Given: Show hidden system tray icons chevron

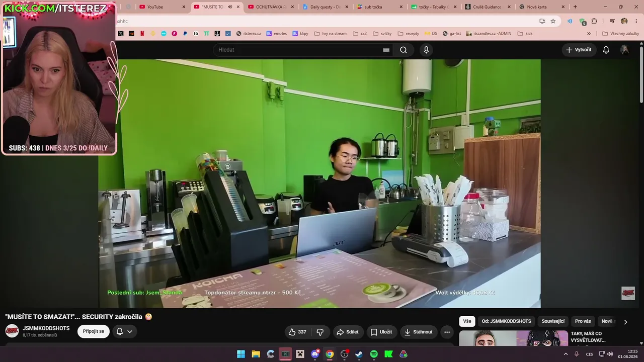Looking at the screenshot, I should (x=566, y=354).
